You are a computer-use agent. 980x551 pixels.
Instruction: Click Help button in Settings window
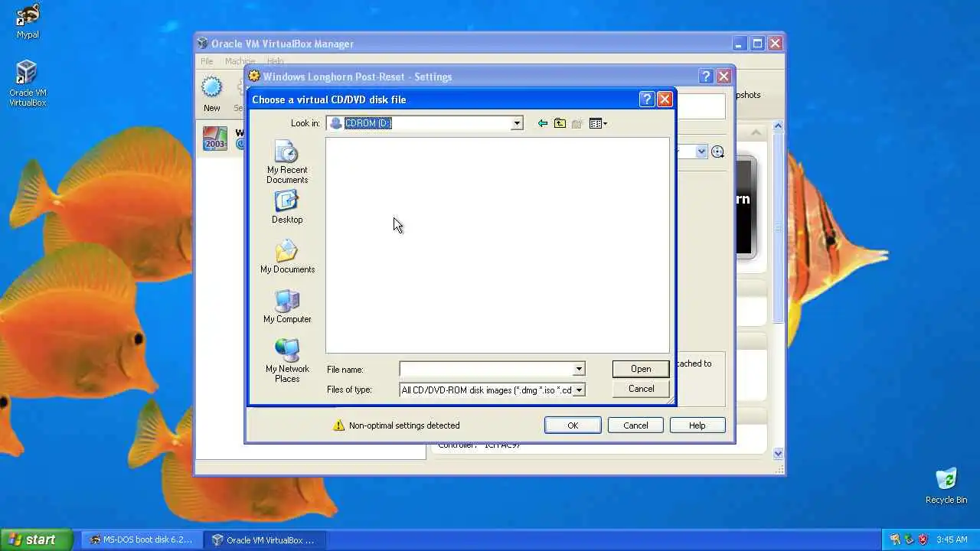click(x=697, y=425)
